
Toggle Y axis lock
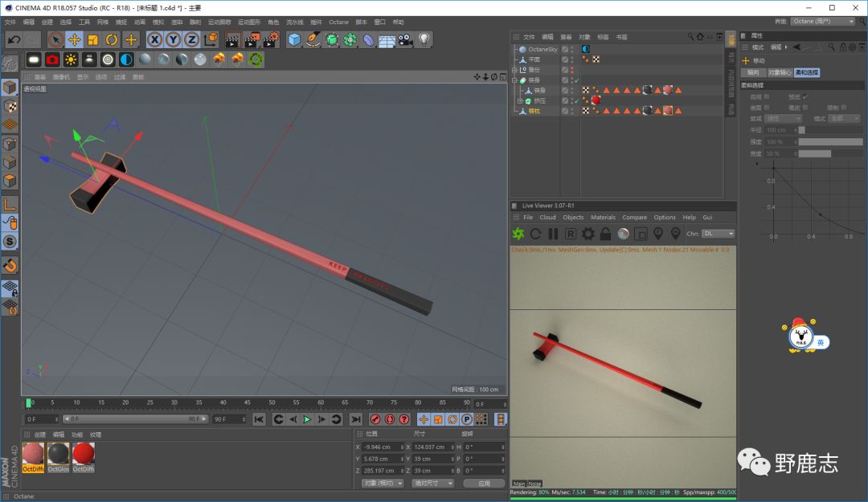[173, 39]
